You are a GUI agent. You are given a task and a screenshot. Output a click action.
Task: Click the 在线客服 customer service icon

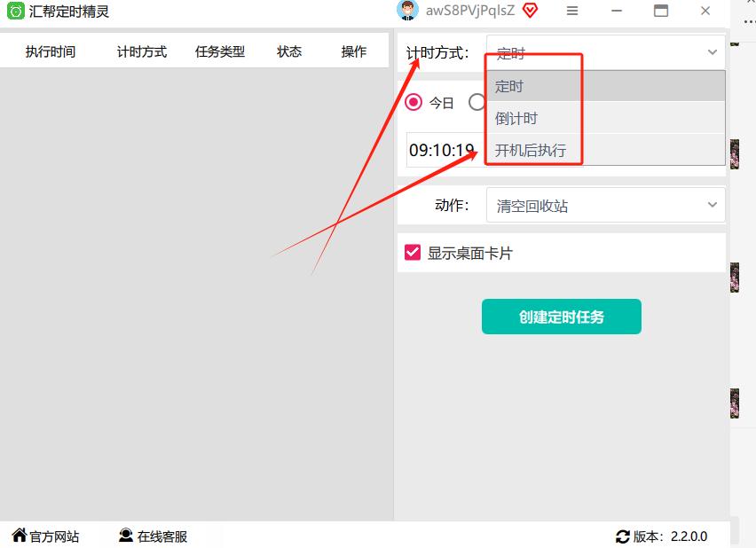(125, 536)
